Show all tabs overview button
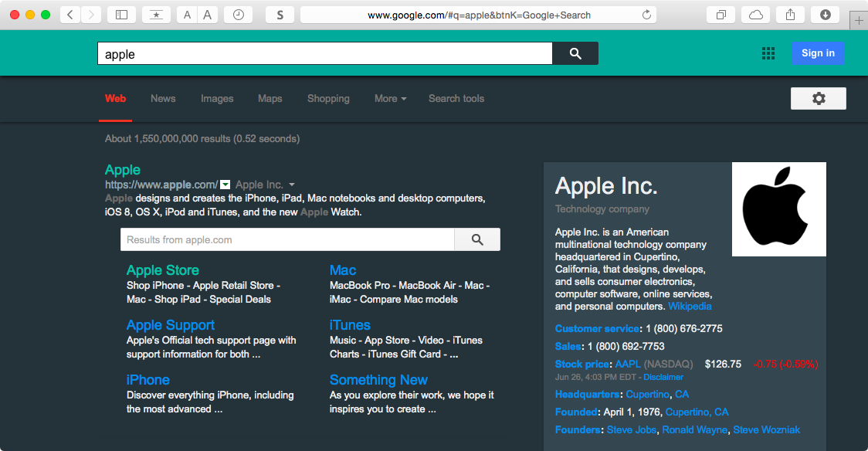The height and width of the screenshot is (451, 868). click(x=721, y=15)
